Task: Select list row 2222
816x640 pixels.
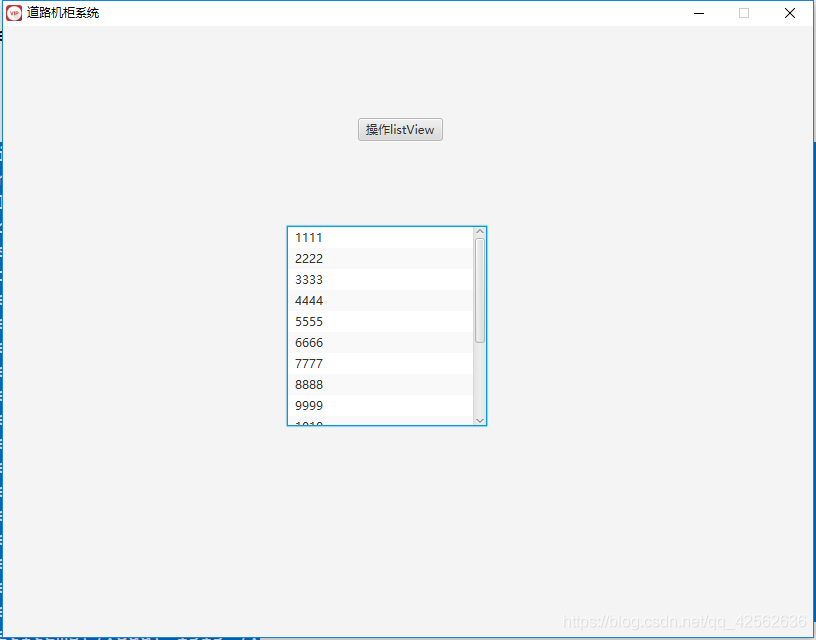Action: 380,259
